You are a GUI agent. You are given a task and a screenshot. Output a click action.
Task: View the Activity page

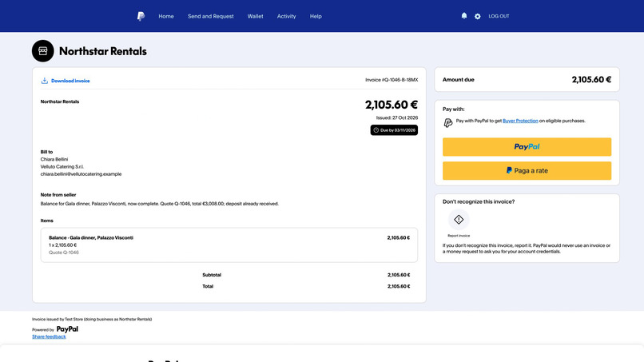pyautogui.click(x=286, y=17)
